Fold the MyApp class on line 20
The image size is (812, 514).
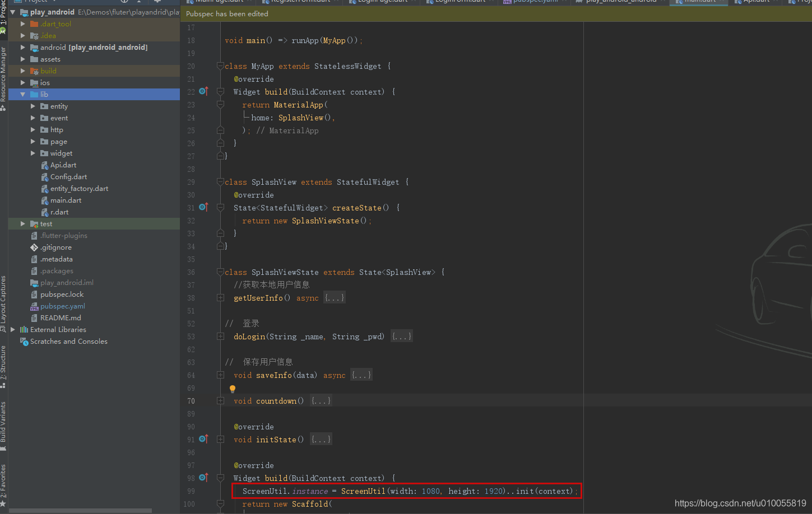tap(220, 66)
